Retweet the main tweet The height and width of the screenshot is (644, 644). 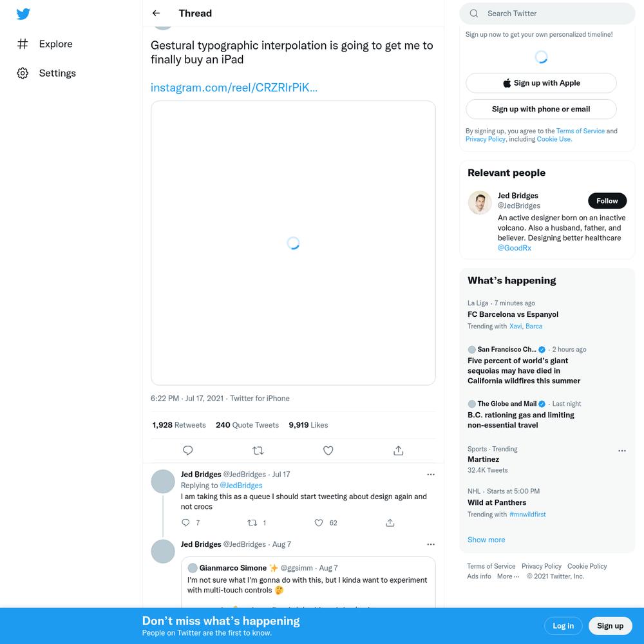pos(258,451)
